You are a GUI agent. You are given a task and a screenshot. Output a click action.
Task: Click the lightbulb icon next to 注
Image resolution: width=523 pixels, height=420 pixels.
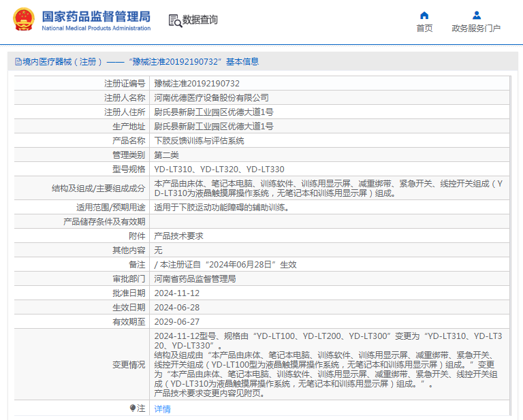tap(132, 408)
